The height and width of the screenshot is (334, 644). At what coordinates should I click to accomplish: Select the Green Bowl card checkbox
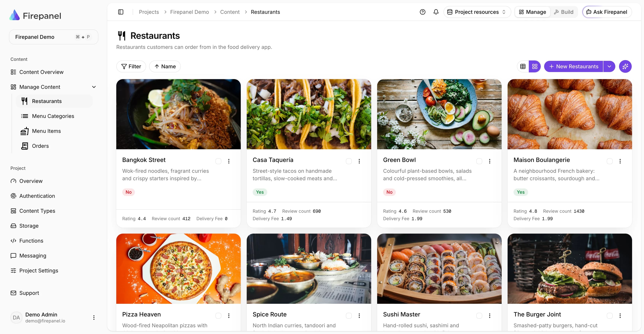point(479,161)
